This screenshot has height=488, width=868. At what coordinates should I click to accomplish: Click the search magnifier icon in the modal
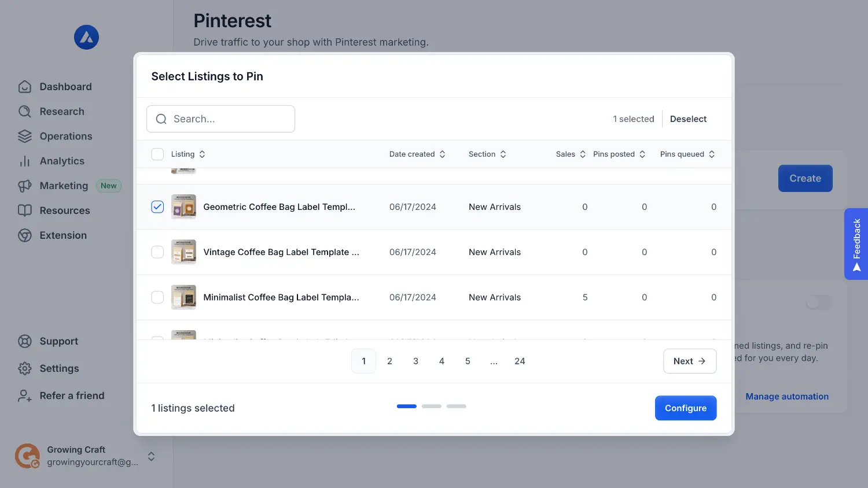click(161, 119)
